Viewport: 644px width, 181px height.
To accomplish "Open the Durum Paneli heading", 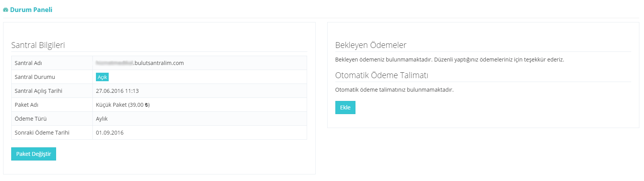I will [31, 10].
